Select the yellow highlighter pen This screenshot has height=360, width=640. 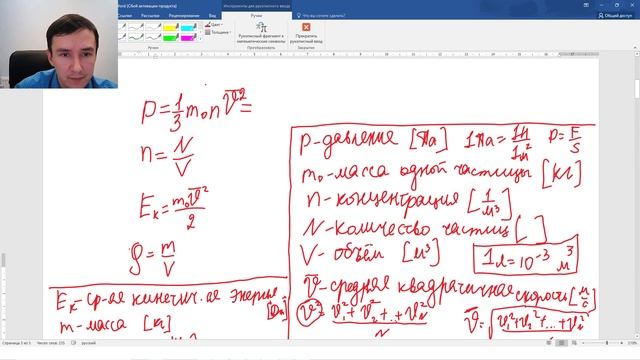coord(171,27)
